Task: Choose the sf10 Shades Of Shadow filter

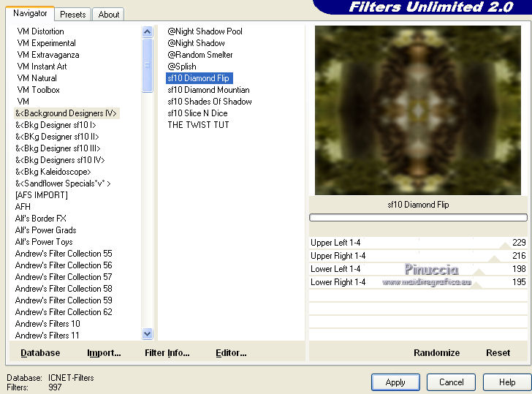Action: [210, 102]
